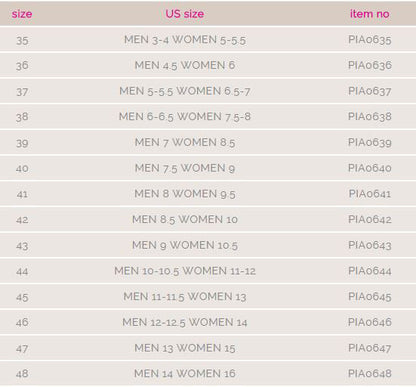Select item number PIA0642
Viewport: 416px width, 387px height.
370,219
